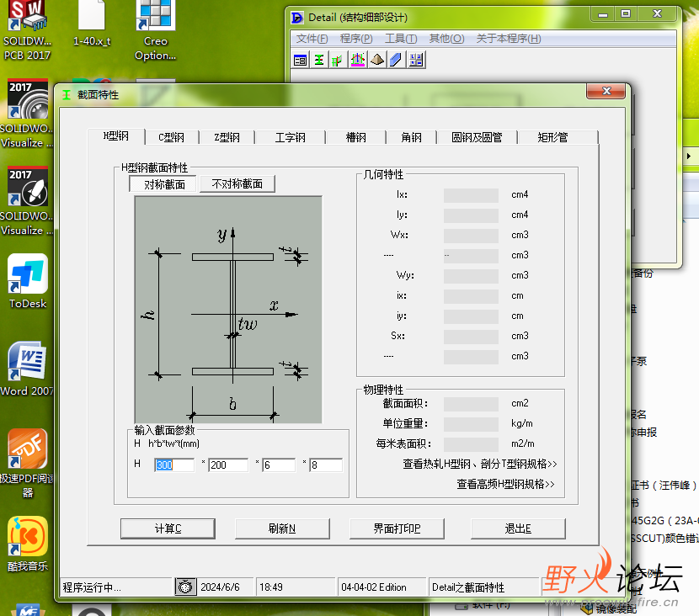Open the Creo Option desktop shortcut
The width and height of the screenshot is (699, 616).
(155, 30)
